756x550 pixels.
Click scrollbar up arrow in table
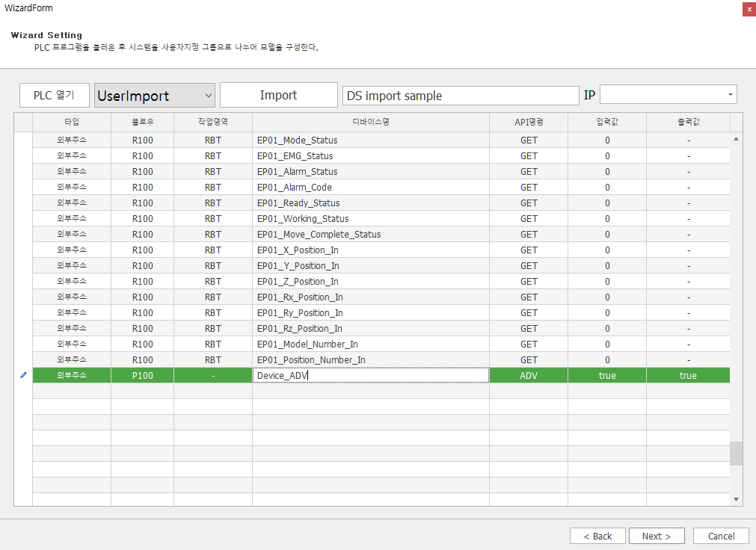click(x=736, y=139)
